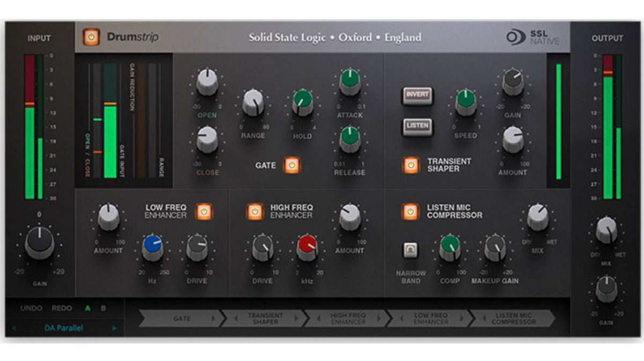Click the High Freq Enhancer DRIVE knob
Viewport: 644px width, 361px height.
[262, 247]
